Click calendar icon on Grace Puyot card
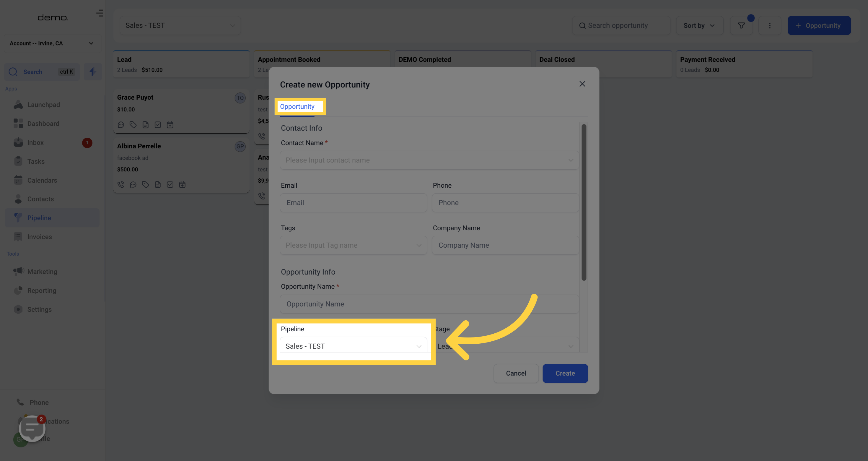This screenshot has height=461, width=868. click(170, 125)
